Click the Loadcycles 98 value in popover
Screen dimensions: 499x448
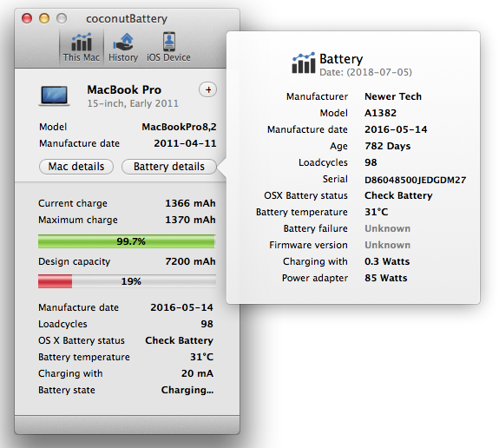(x=371, y=162)
